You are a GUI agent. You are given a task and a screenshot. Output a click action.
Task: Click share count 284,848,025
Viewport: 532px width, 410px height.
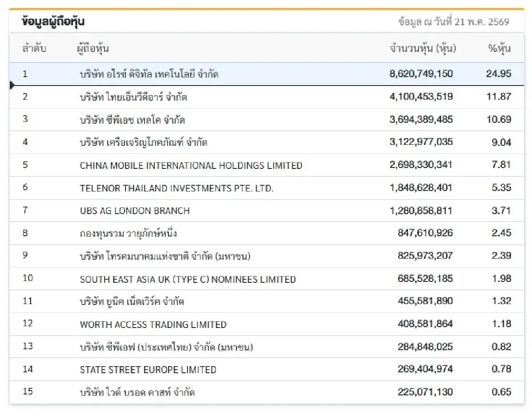click(425, 347)
